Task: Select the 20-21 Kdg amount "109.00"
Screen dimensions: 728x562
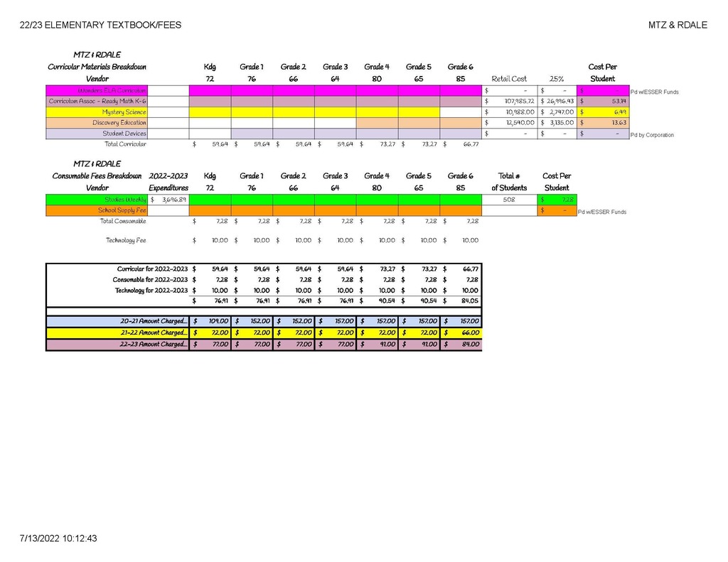Action: pos(218,320)
